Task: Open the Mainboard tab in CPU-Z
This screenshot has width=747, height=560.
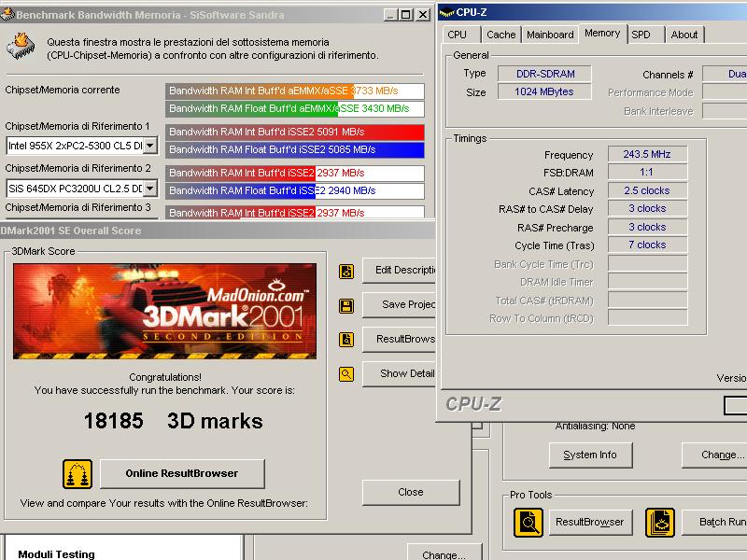Action: 550,35
